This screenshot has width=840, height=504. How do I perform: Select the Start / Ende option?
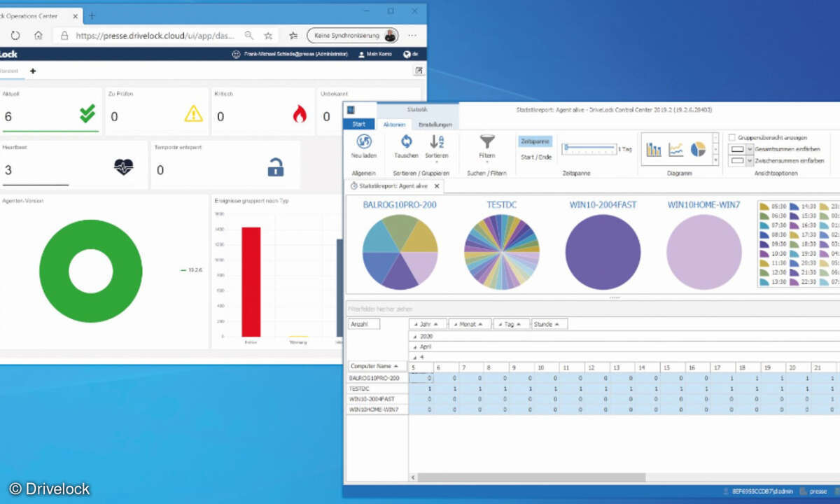[535, 157]
